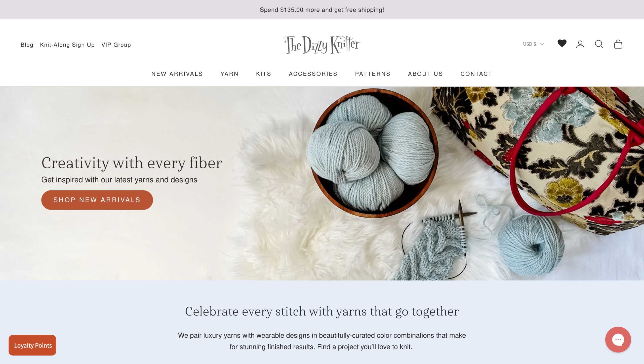The height and width of the screenshot is (364, 644).
Task: Click the chevron next to USD $
Action: pyautogui.click(x=542, y=44)
